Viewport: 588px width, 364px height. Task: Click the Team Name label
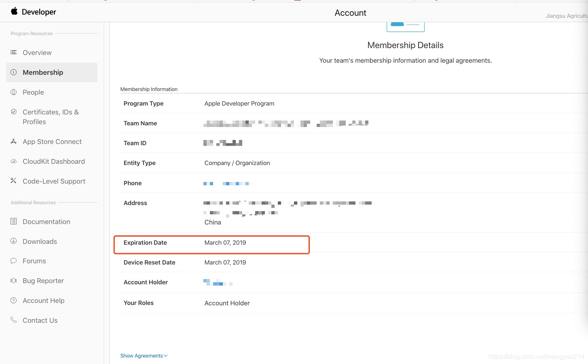140,123
